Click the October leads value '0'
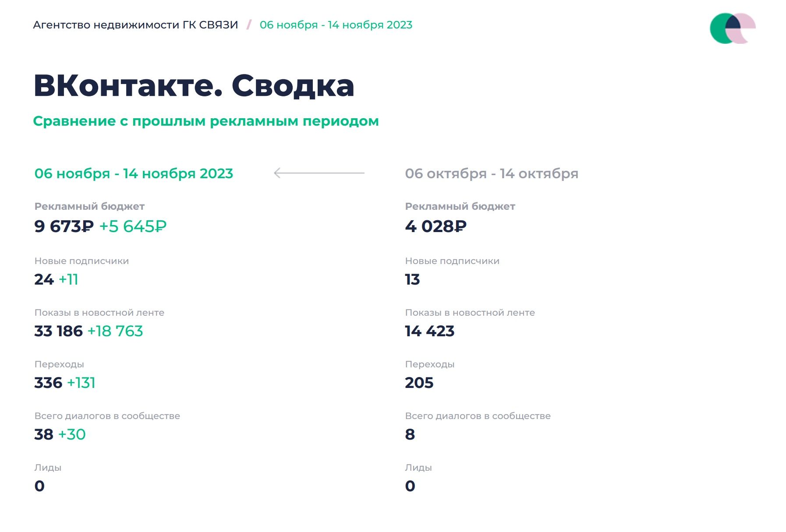This screenshot has height=532, width=786. coord(410,486)
